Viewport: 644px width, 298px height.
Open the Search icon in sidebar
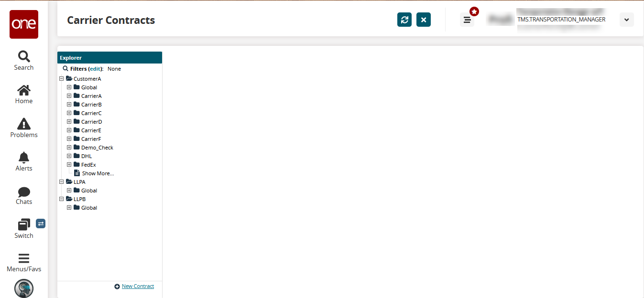coord(24,56)
